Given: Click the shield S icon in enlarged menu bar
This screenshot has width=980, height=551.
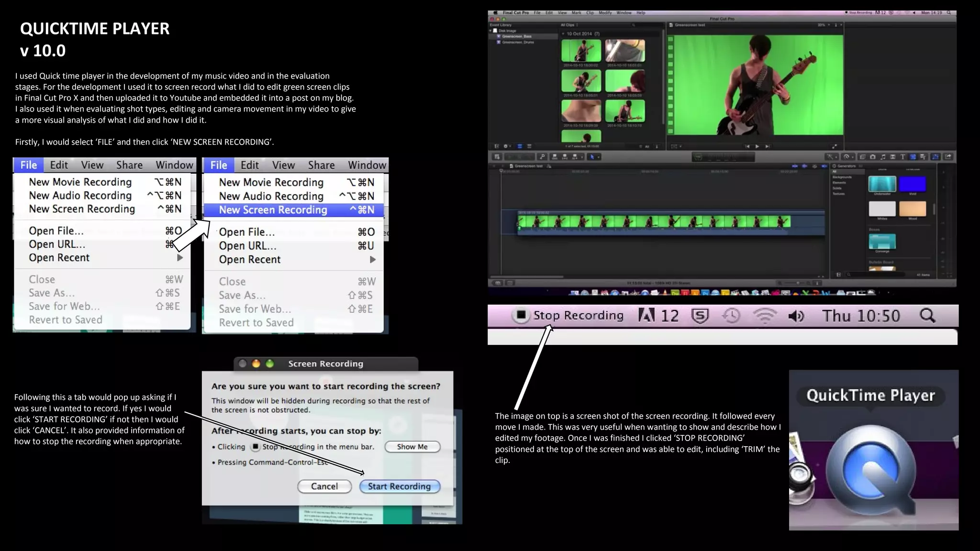Looking at the screenshot, I should [700, 316].
